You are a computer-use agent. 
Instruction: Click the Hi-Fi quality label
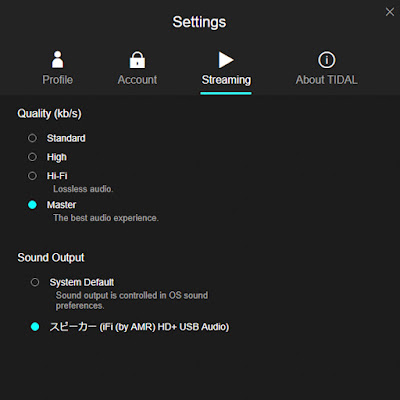point(57,176)
